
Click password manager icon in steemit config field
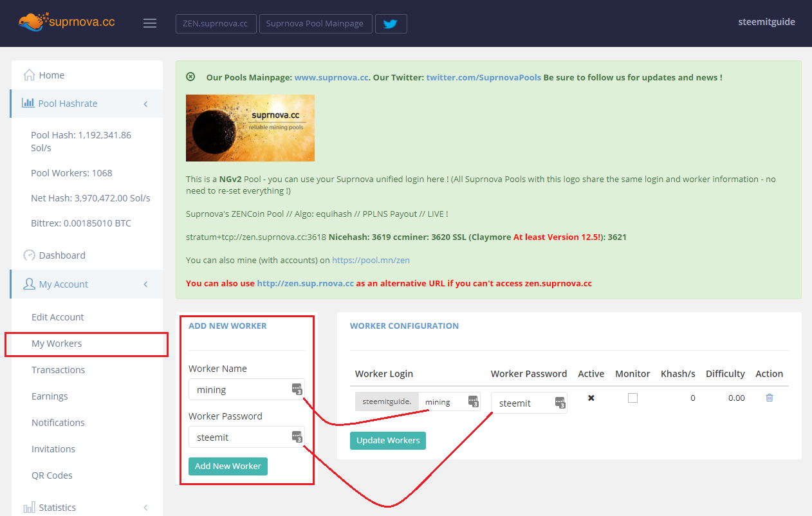pos(560,403)
